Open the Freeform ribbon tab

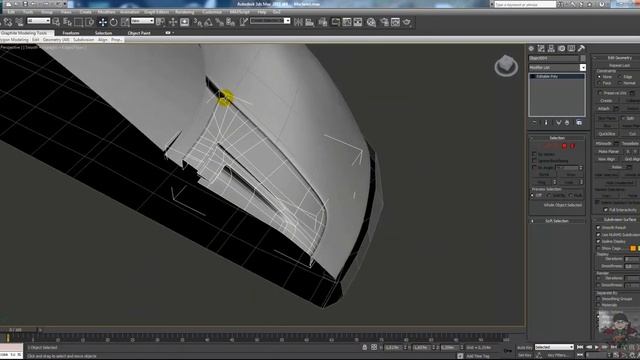(71, 33)
